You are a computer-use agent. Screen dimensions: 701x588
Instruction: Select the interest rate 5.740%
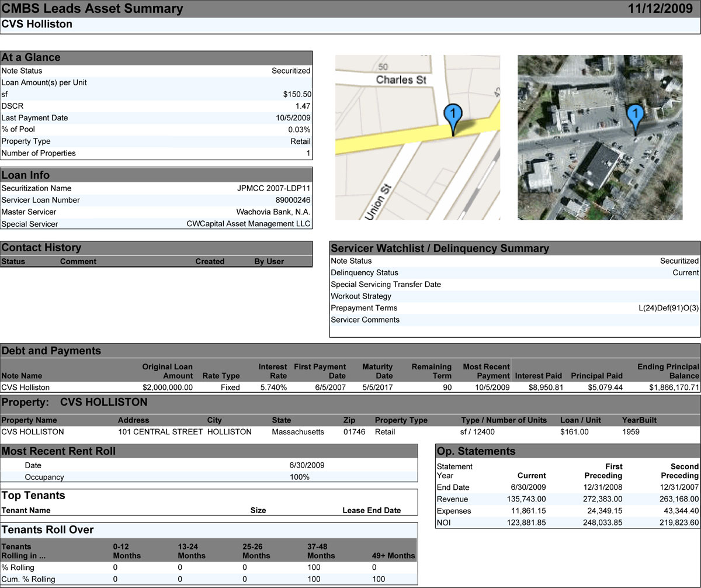[273, 387]
